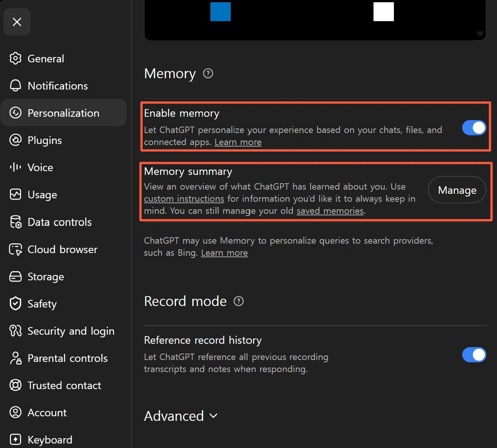Click the Enable memory label text

coord(182,113)
